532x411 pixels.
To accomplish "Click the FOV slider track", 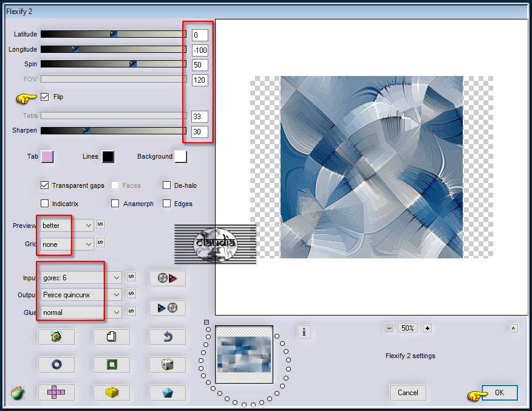I will (114, 79).
